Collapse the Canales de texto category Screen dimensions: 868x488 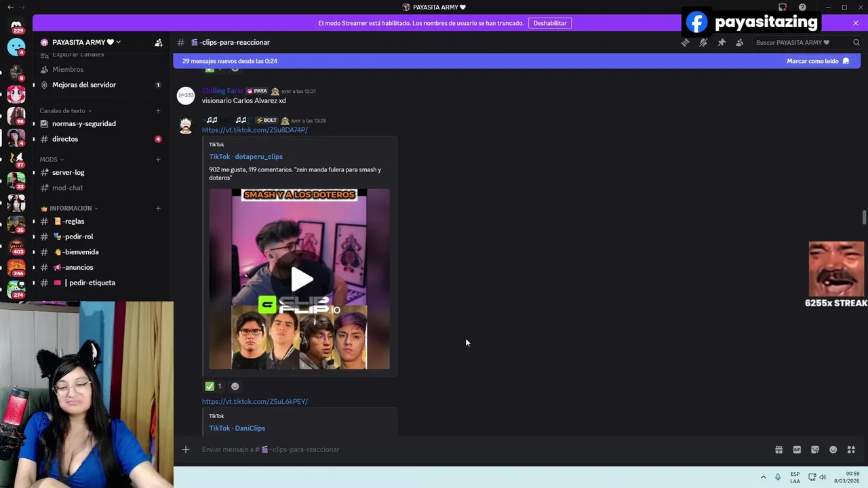(x=65, y=110)
